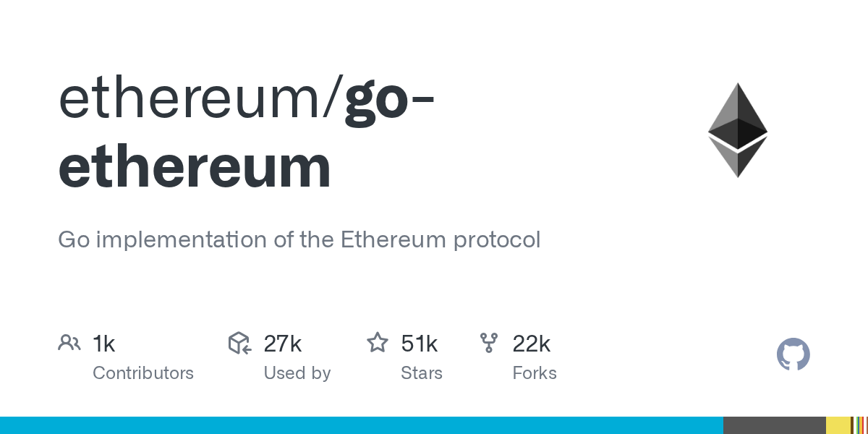Click the dark gray language bar segment

coord(774,425)
